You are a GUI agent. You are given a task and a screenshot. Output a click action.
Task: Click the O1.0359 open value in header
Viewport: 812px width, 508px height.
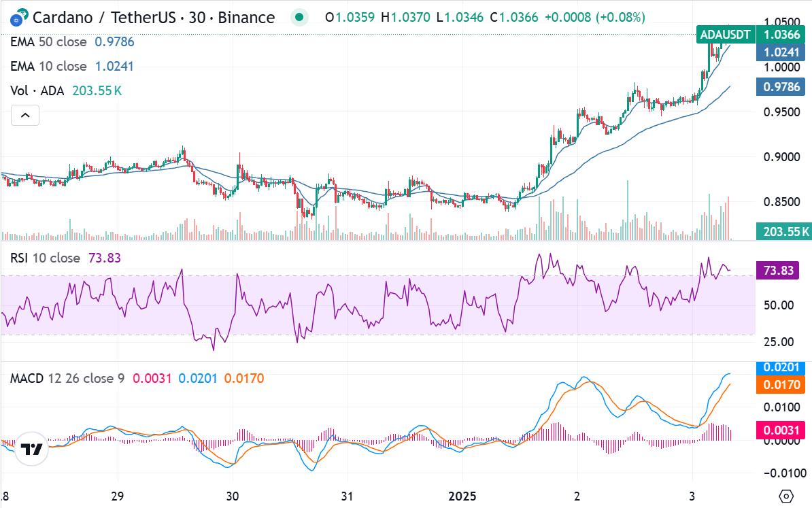pyautogui.click(x=350, y=18)
